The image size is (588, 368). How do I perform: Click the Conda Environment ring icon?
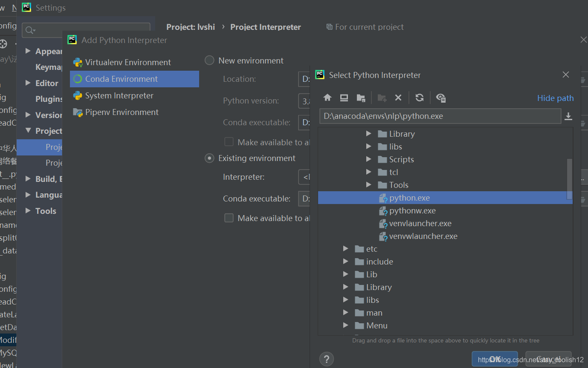tap(78, 79)
